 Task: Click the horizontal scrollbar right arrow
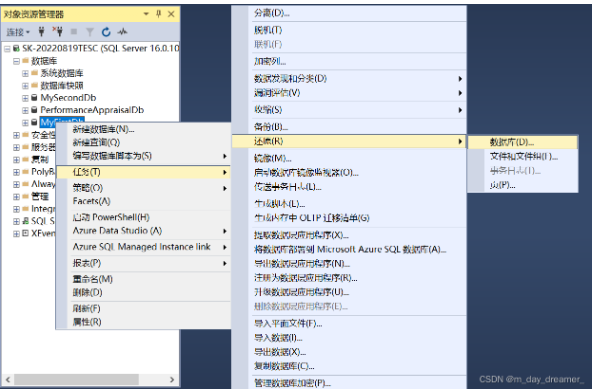click(172, 379)
